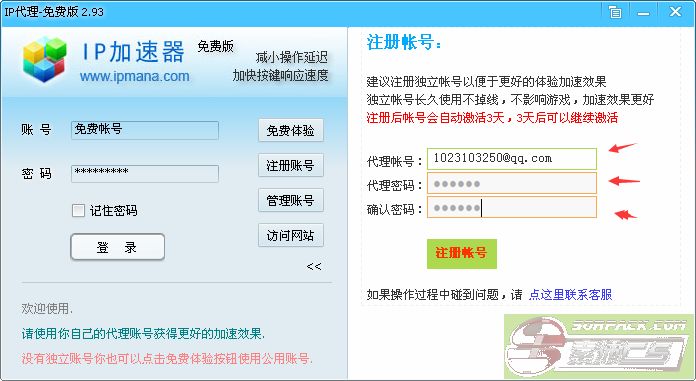696x381 pixels.
Task: Open the title bar menu icon
Action: coord(615,12)
